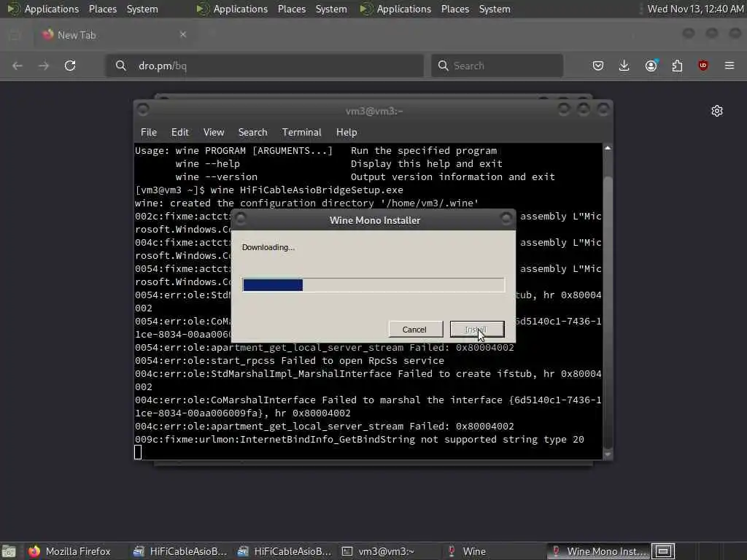Open the terminal Help menu
This screenshot has height=560, width=747.
[347, 133]
